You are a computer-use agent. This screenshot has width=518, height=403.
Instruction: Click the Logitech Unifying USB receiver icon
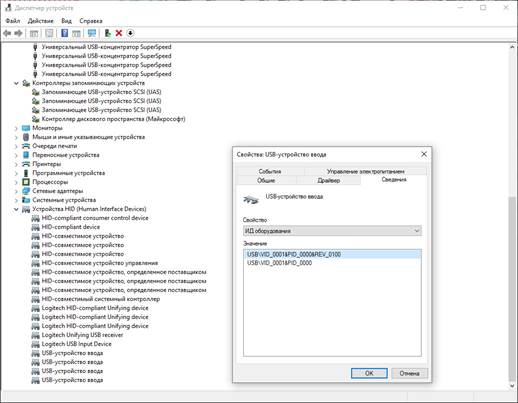tap(35, 335)
